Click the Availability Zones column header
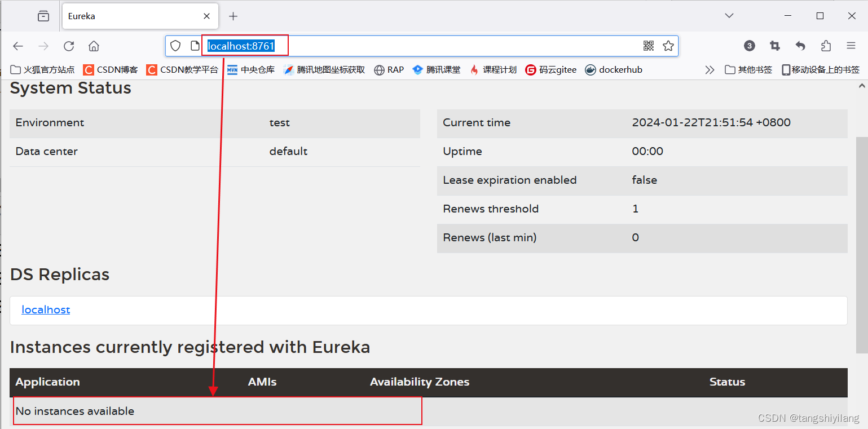The height and width of the screenshot is (429, 868). (420, 382)
